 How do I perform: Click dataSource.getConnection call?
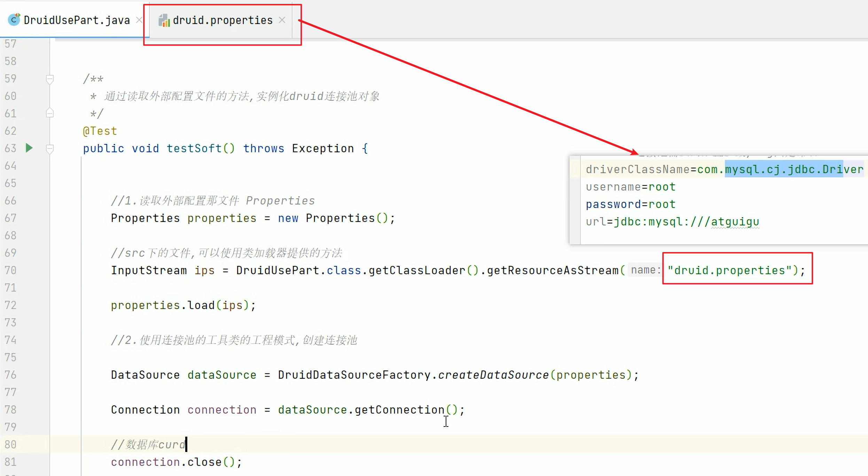point(371,410)
